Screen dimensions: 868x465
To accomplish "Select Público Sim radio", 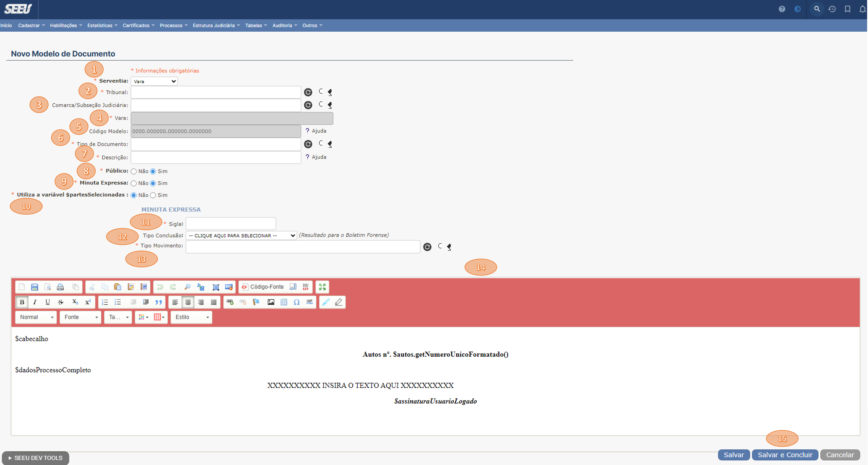I will pyautogui.click(x=153, y=171).
